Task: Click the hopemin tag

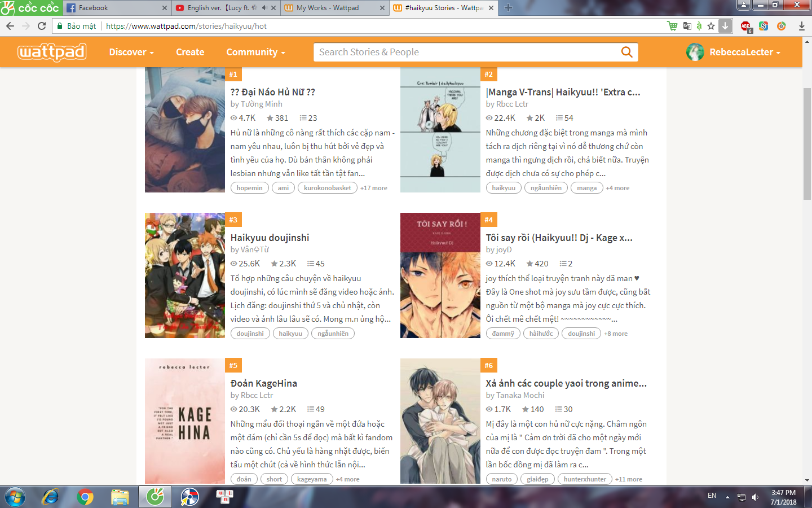Action: tap(249, 188)
